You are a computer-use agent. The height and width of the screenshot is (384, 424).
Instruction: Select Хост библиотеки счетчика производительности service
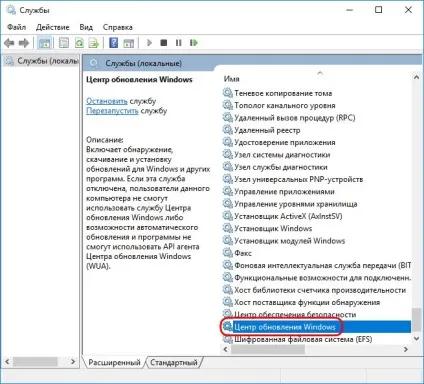320,290
